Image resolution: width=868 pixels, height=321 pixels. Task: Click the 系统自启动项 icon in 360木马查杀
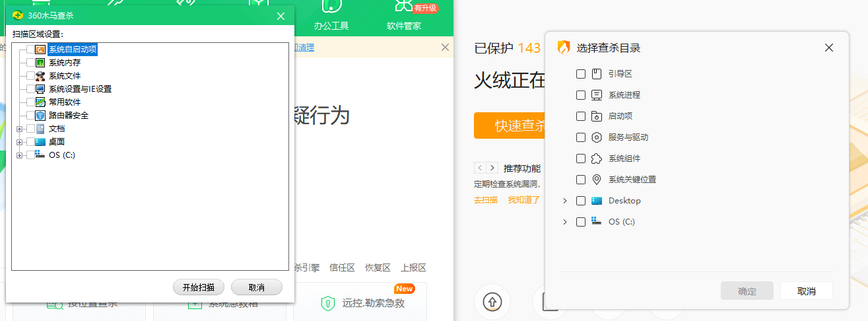click(x=41, y=50)
